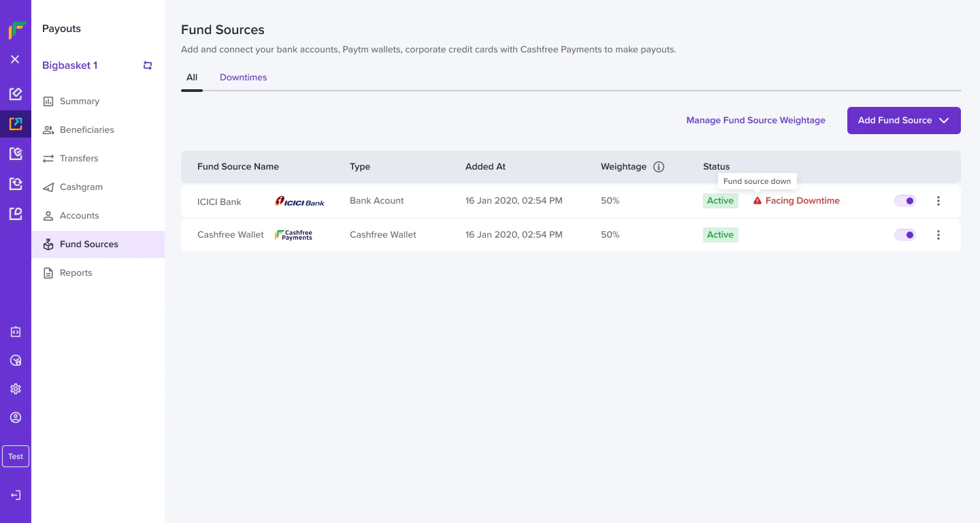Image resolution: width=980 pixels, height=523 pixels.
Task: Toggle the Cashfree Wallet fund source switch
Action: coord(905,235)
